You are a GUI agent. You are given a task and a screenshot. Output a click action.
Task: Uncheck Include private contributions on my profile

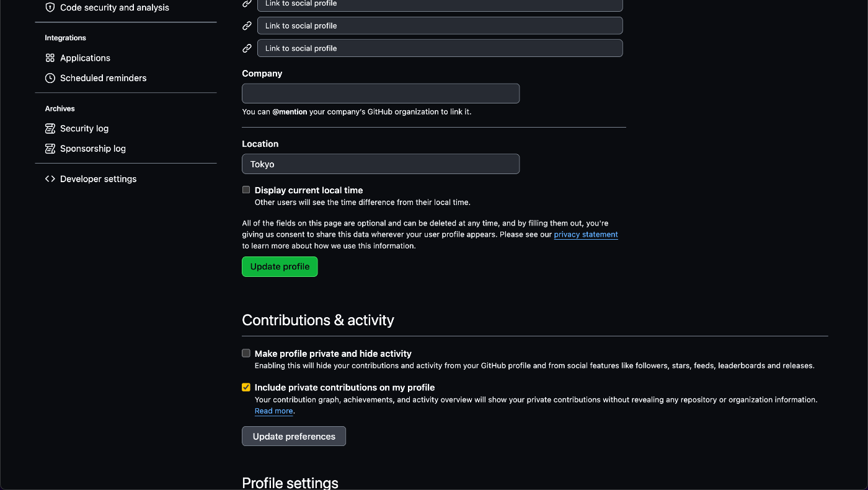pos(246,387)
